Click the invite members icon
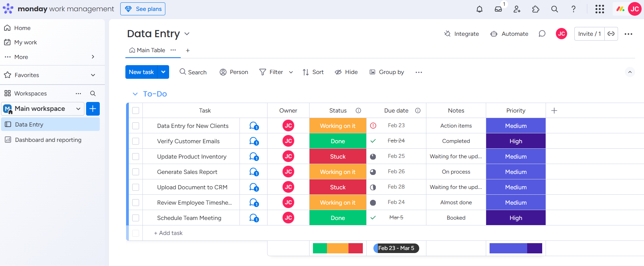This screenshot has height=266, width=644. pos(517,9)
